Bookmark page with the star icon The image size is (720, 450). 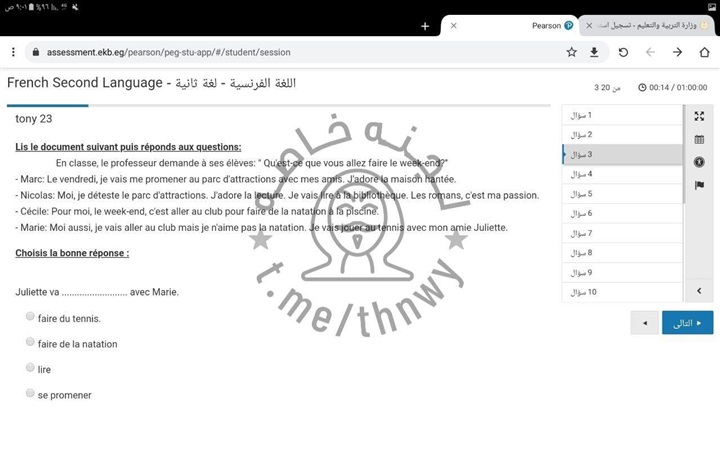[571, 52]
